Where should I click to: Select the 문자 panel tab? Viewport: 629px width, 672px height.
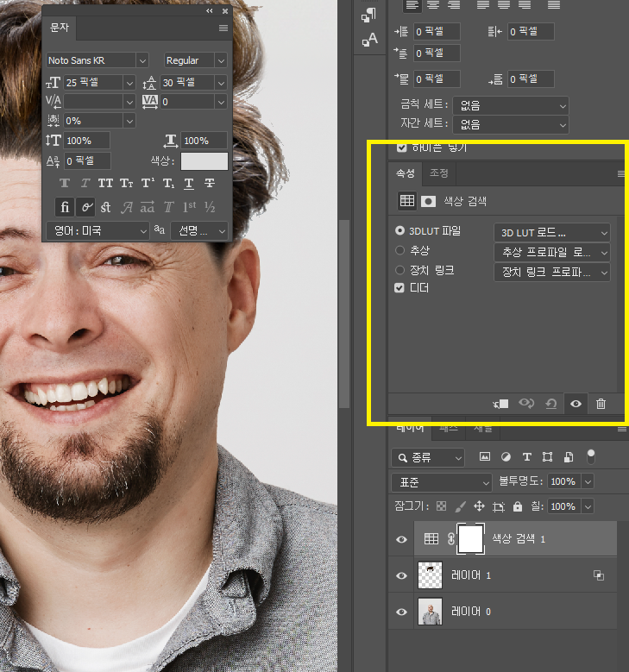60,28
